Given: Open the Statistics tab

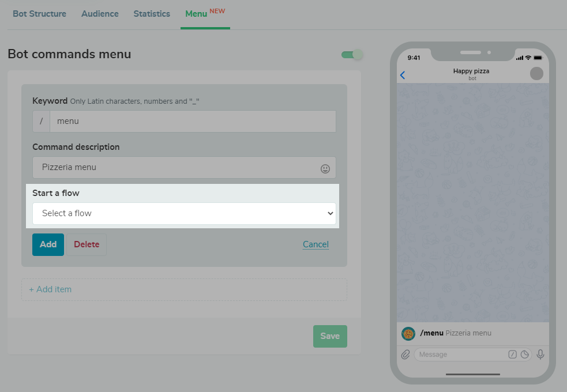Looking at the screenshot, I should tap(152, 14).
